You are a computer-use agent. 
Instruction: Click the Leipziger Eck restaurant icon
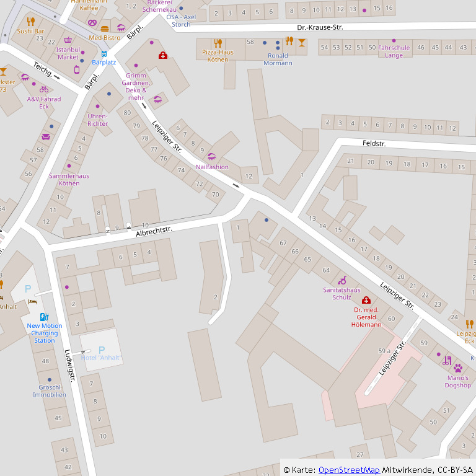[x=470, y=324]
